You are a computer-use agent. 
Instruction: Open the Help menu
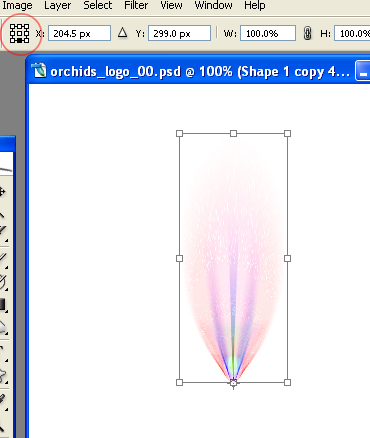[255, 5]
